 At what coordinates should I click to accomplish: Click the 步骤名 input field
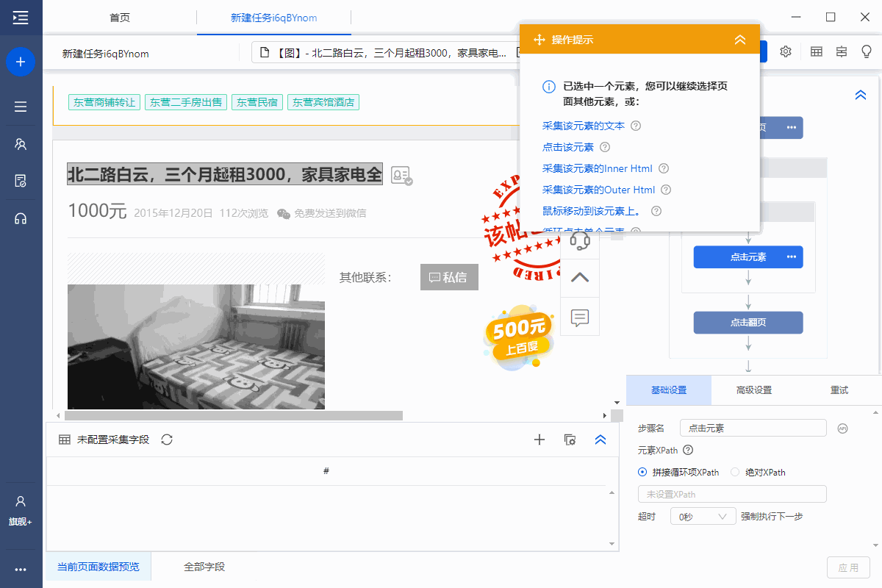pyautogui.click(x=753, y=428)
